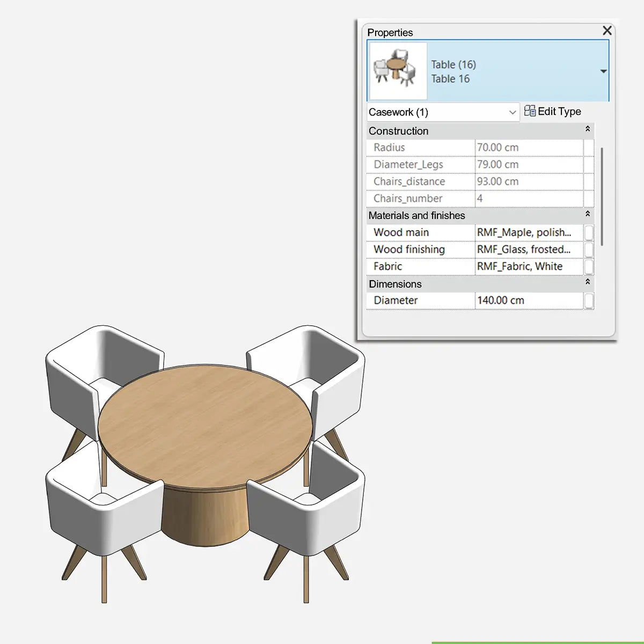Click the Edit Type button label

(559, 111)
